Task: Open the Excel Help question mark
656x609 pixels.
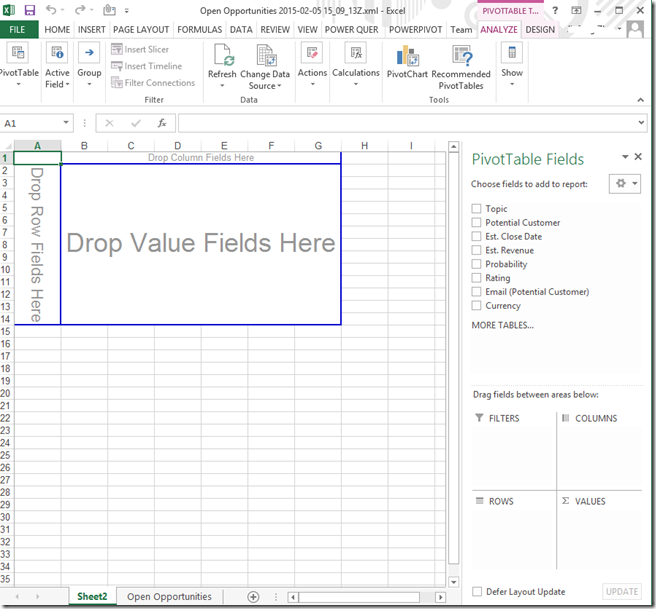Action: click(555, 10)
